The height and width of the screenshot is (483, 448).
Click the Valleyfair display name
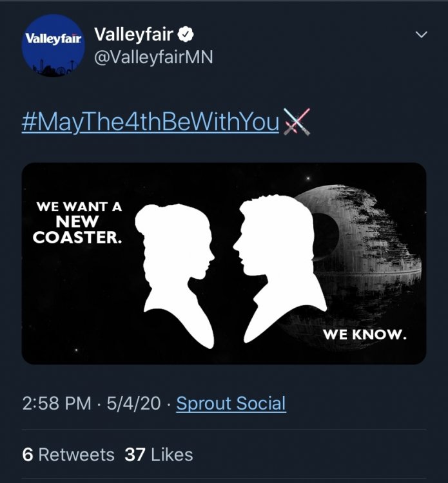point(134,34)
